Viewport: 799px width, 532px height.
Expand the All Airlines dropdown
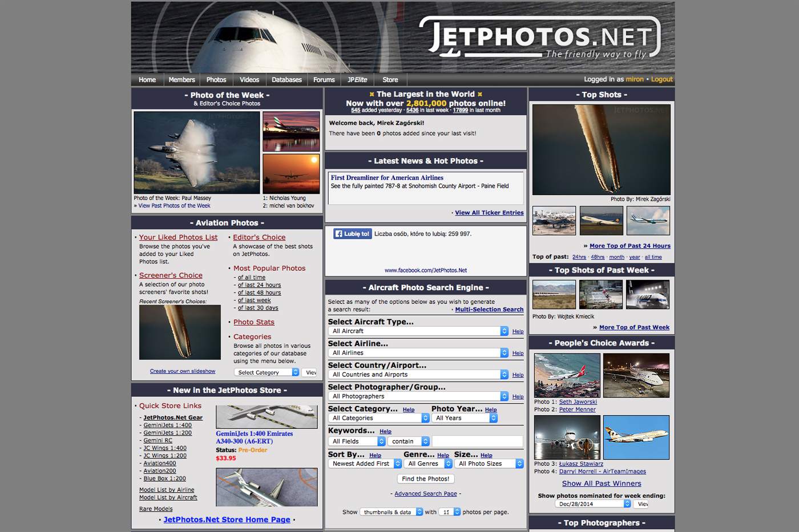pyautogui.click(x=418, y=353)
